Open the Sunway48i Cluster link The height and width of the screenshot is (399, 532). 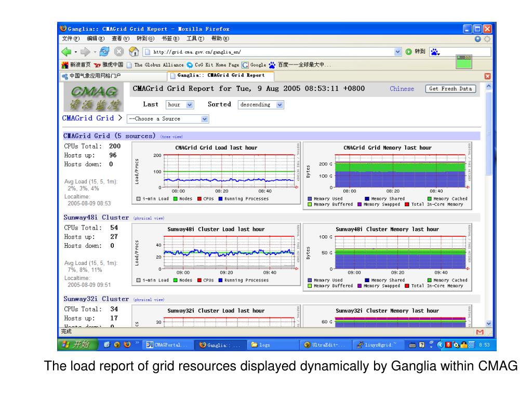pos(96,218)
